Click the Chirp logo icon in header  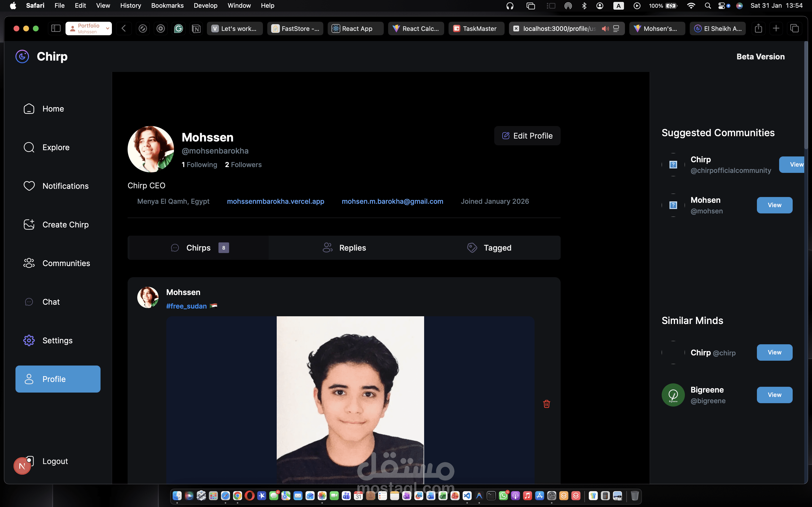point(22,56)
